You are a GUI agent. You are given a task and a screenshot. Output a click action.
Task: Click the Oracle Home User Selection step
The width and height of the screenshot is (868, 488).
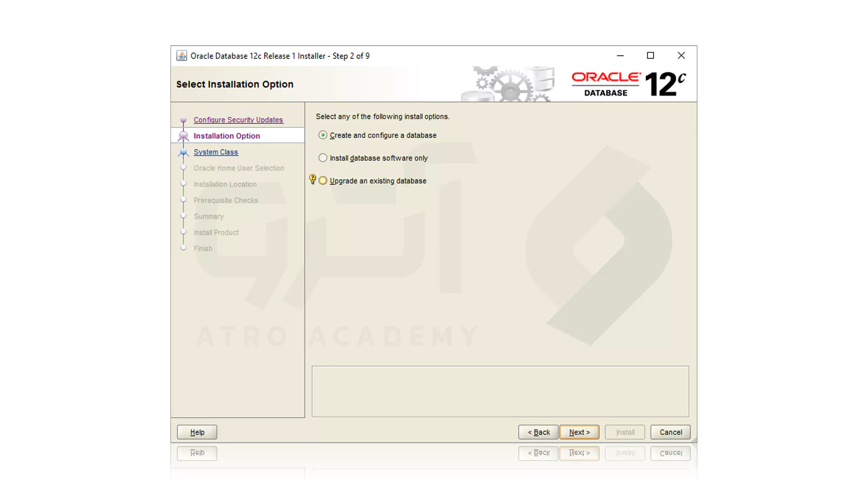point(239,168)
